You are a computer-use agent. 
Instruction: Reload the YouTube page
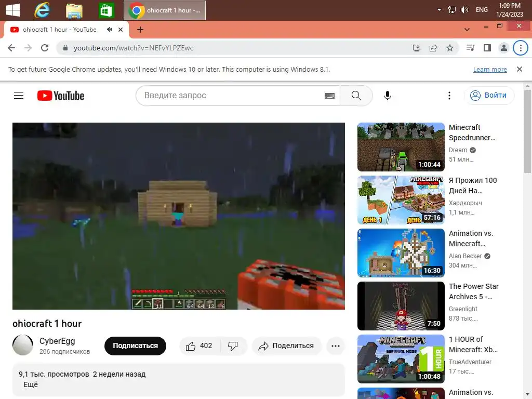click(x=45, y=48)
